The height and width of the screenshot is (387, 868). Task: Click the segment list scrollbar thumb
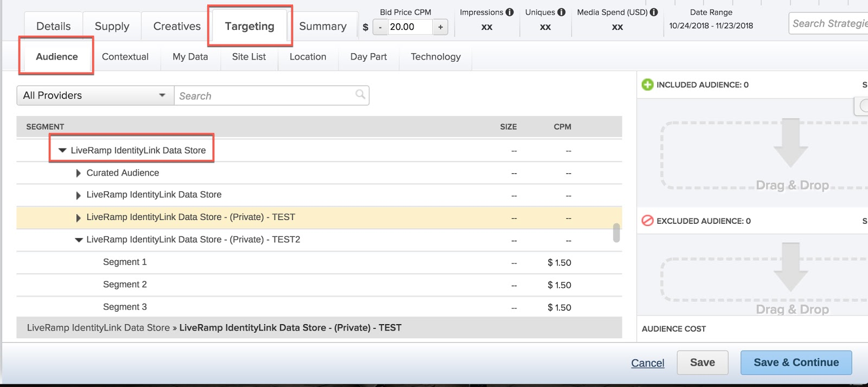[616, 233]
